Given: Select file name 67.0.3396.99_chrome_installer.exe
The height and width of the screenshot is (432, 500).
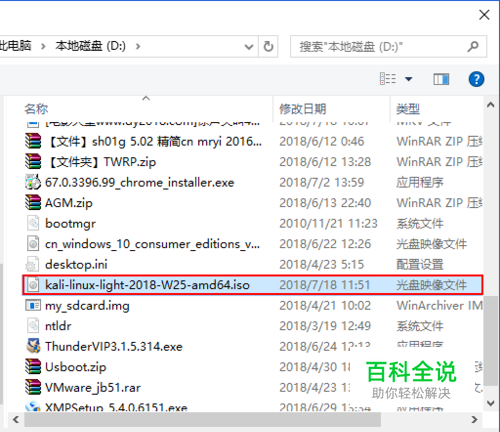Looking at the screenshot, I should (x=140, y=182).
